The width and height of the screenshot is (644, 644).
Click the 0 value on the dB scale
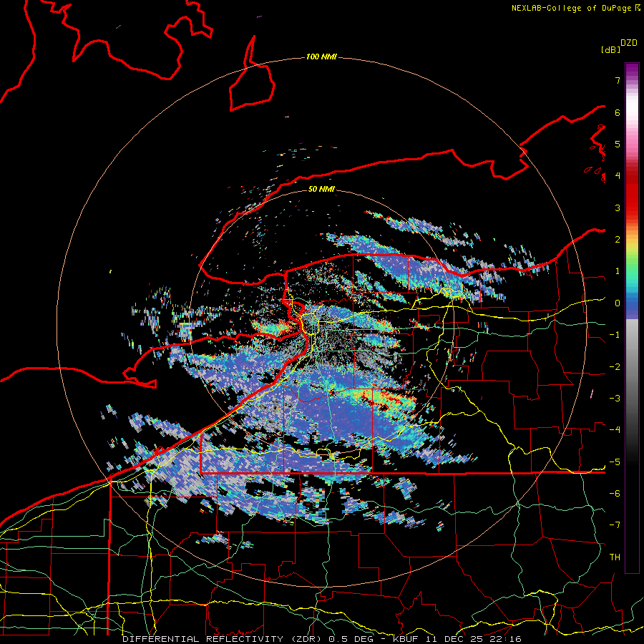click(618, 303)
